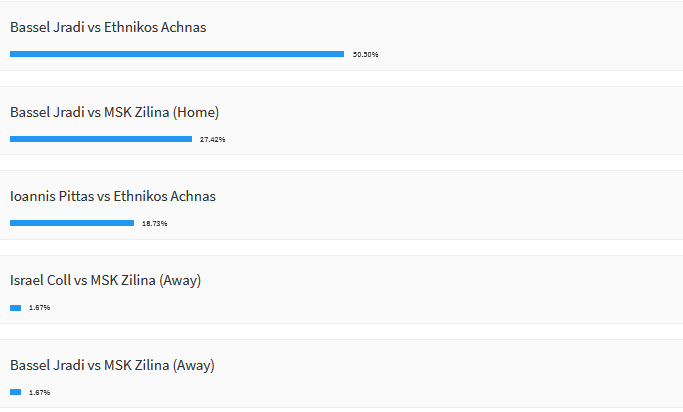This screenshot has width=683, height=412.
Task: Click the 1.67% label in Israel Coll row
Action: (40, 307)
